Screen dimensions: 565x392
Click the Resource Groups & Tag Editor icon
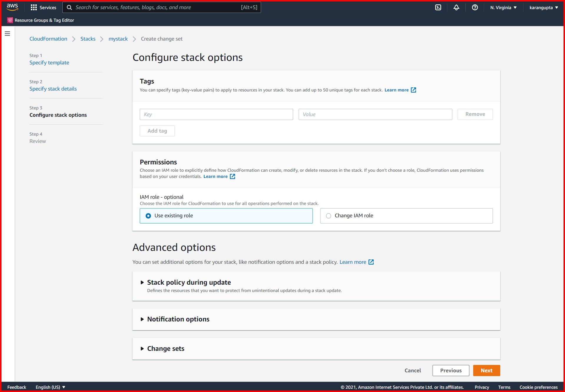10,20
